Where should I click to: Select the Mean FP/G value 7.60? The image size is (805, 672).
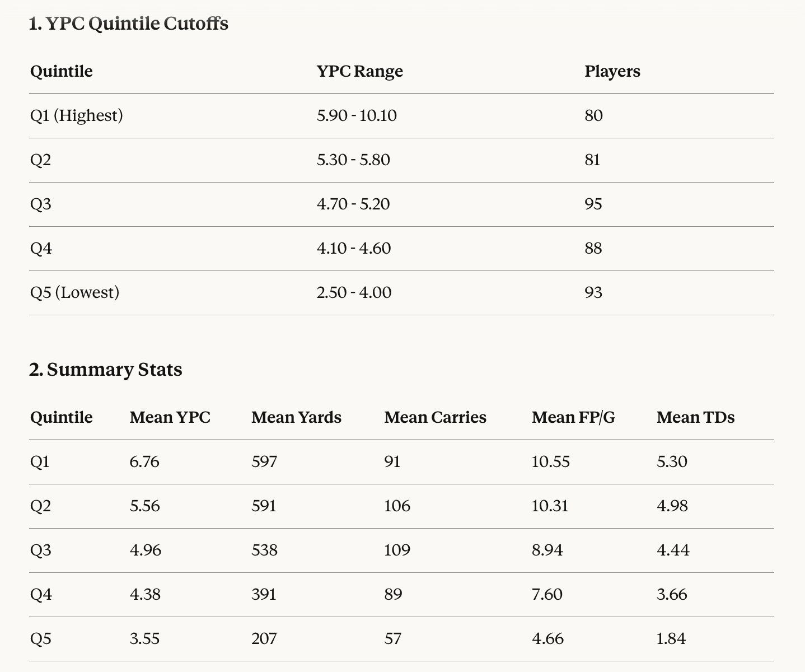click(x=547, y=595)
